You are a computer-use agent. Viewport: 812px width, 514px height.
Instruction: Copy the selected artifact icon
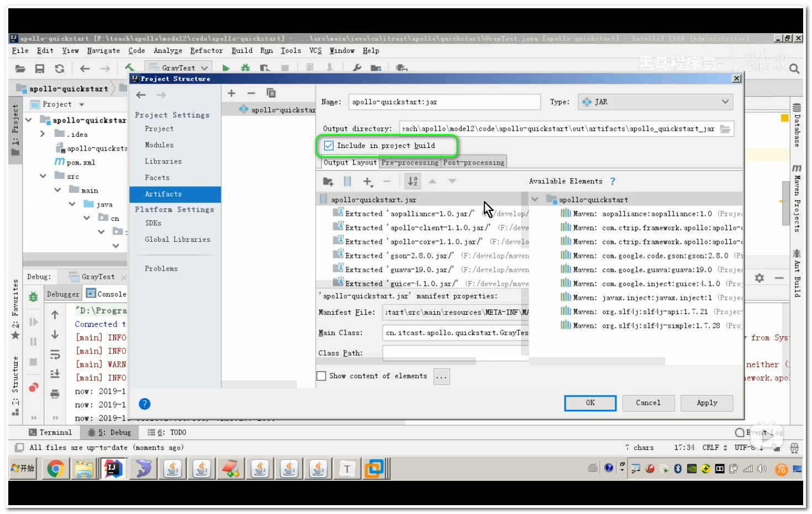point(271,93)
